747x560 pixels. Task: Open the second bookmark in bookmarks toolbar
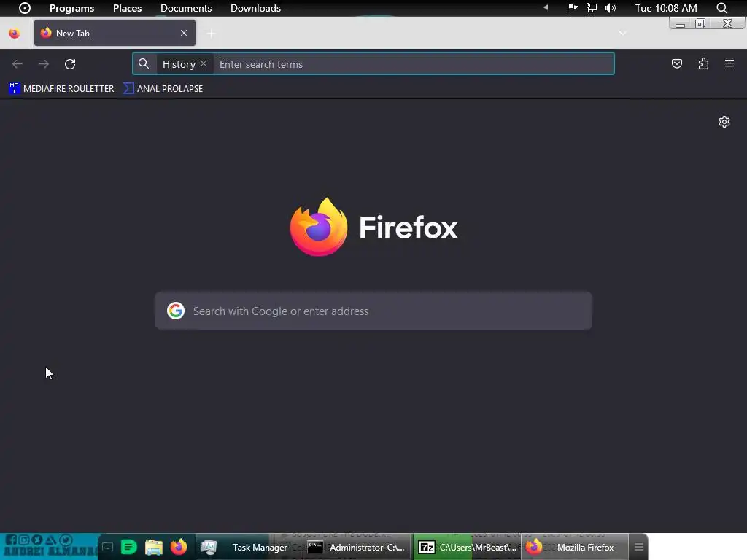point(163,88)
